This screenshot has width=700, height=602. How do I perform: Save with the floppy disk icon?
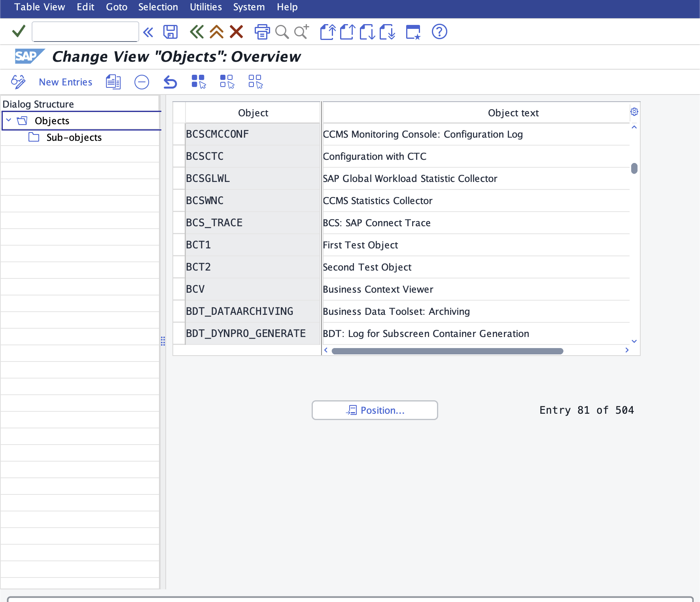[170, 32]
